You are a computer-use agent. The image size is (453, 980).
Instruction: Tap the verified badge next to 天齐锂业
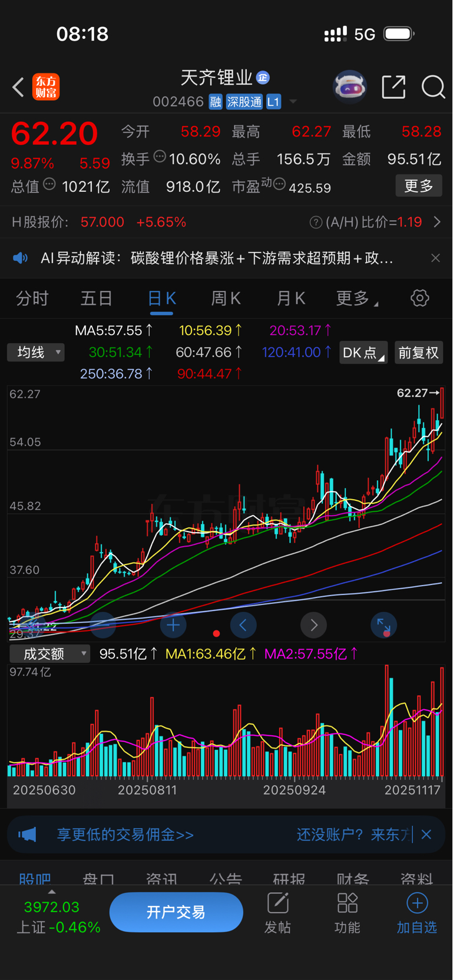(263, 77)
